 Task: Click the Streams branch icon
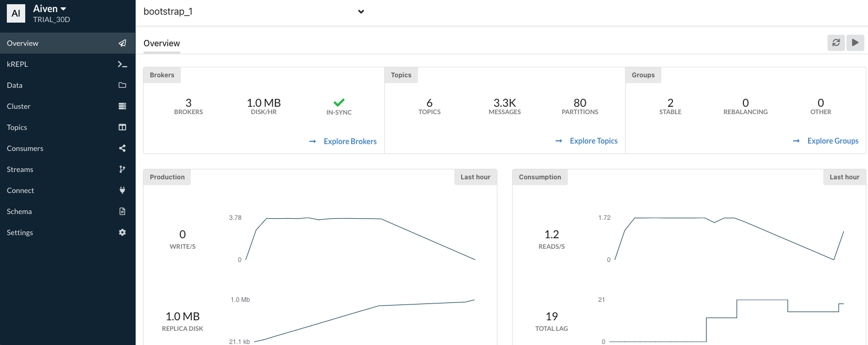122,169
